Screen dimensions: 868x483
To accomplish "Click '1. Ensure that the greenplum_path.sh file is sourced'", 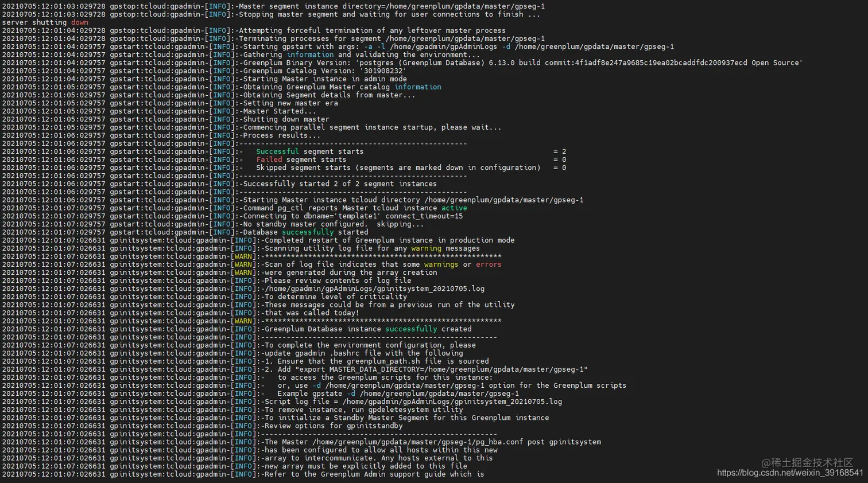I will pyautogui.click(x=377, y=361).
